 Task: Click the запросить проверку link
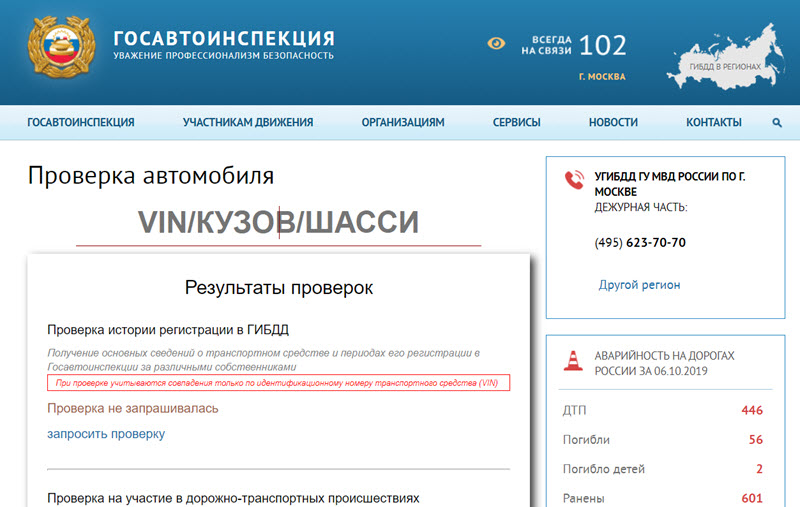(106, 434)
